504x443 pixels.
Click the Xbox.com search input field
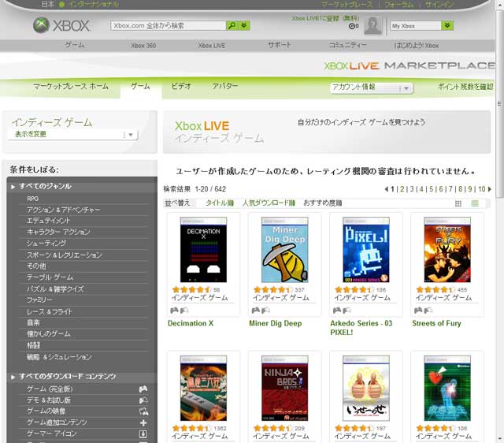pos(168,26)
